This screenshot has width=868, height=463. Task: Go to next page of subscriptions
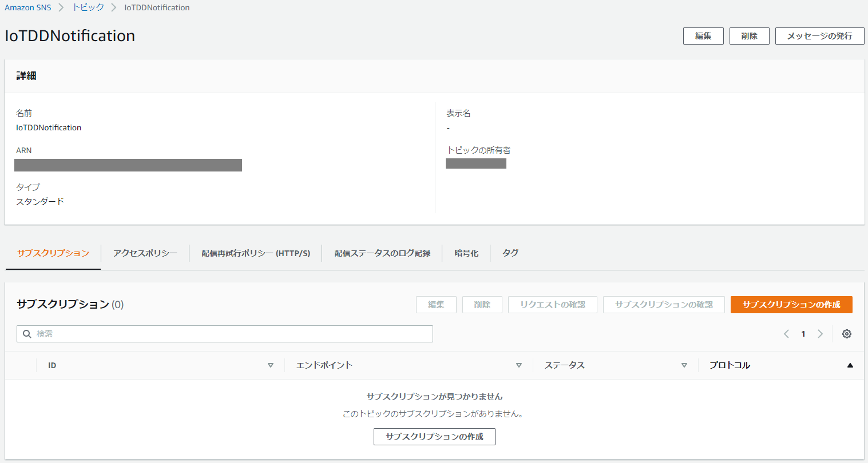tap(820, 334)
